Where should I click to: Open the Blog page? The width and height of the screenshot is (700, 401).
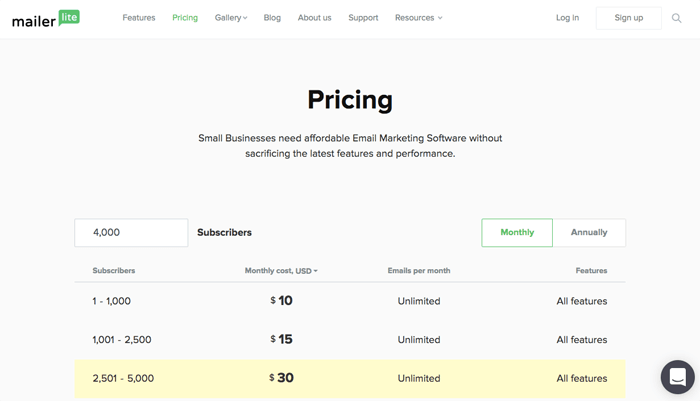coord(272,18)
